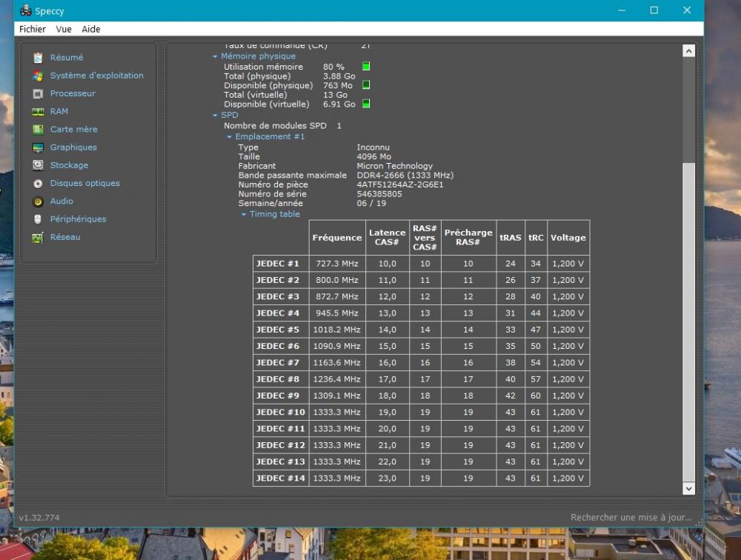Open Carte mère via its icon
The width and height of the screenshot is (741, 560).
(38, 130)
